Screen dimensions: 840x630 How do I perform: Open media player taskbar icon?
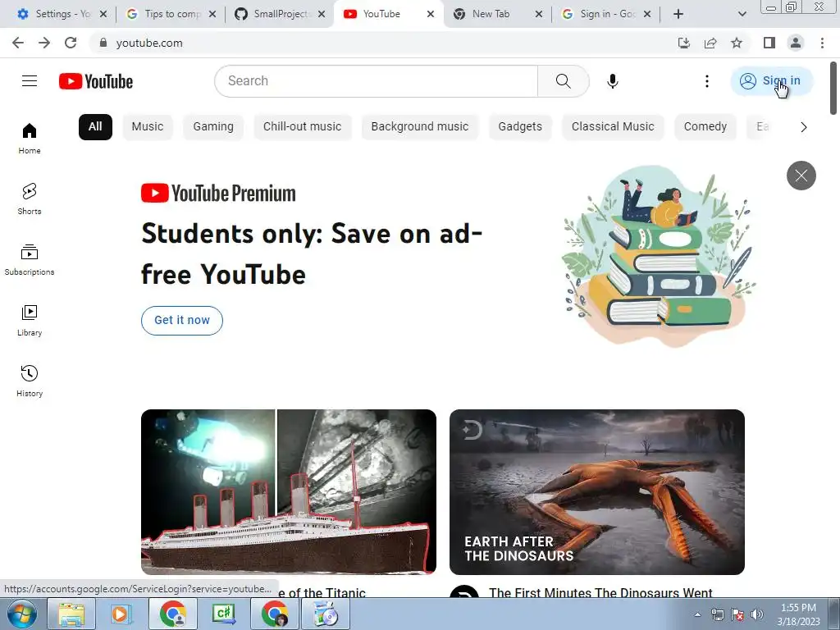(122, 614)
